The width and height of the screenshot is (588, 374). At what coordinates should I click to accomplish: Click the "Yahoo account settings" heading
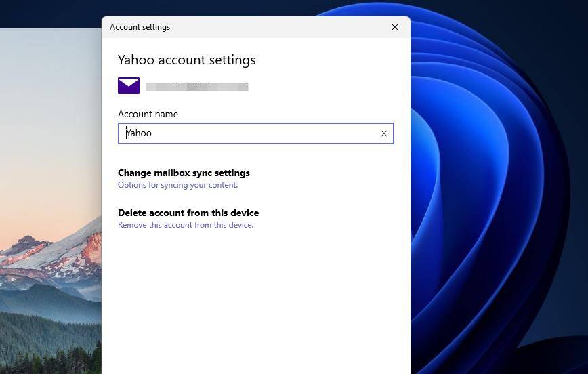click(x=186, y=60)
